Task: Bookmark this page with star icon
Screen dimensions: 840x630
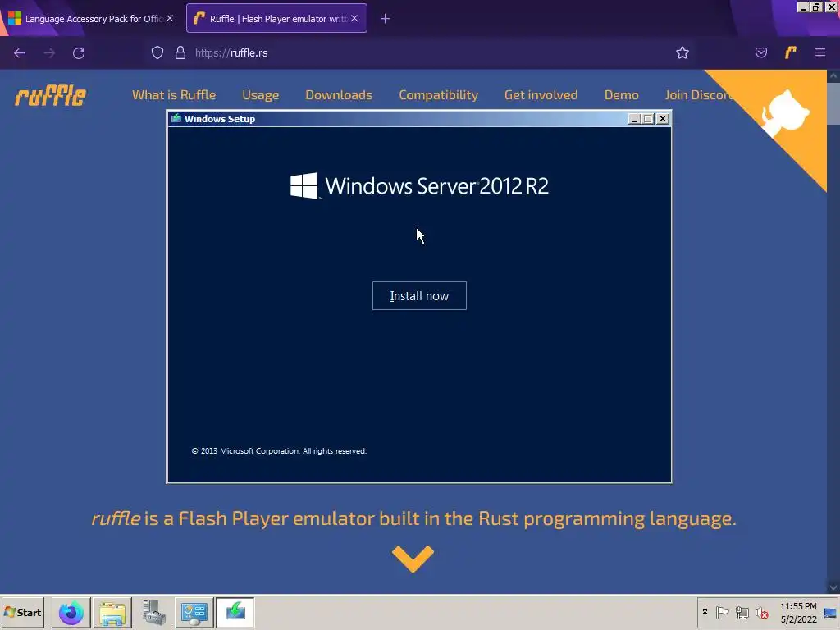Action: click(x=682, y=52)
